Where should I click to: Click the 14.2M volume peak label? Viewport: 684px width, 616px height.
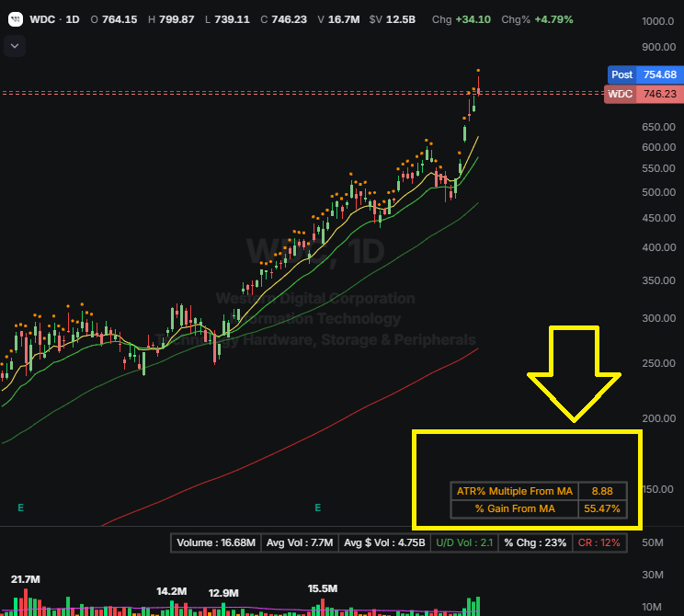click(x=171, y=591)
